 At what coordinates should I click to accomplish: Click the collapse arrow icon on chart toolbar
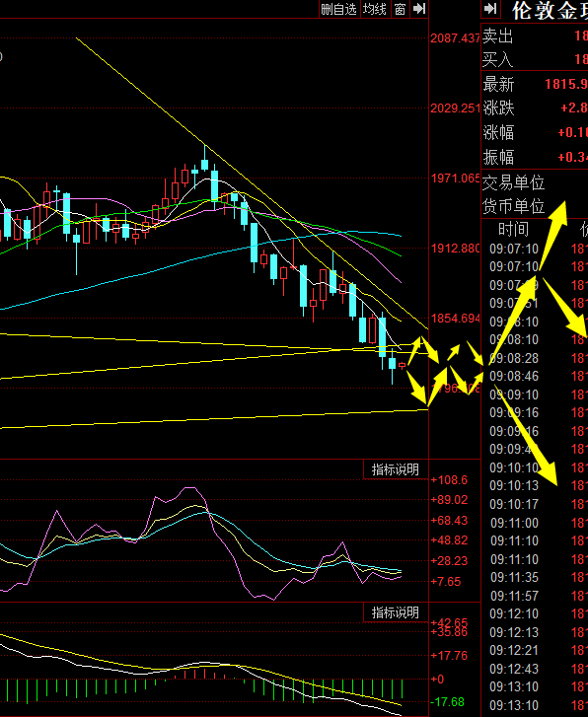(x=418, y=9)
